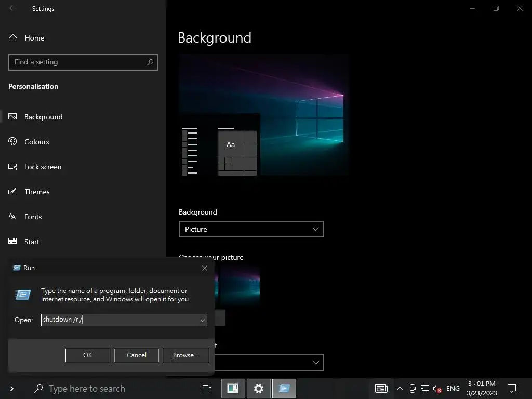The width and height of the screenshot is (532, 399).
Task: Click the desktop background preview image
Action: pyautogui.click(x=263, y=115)
